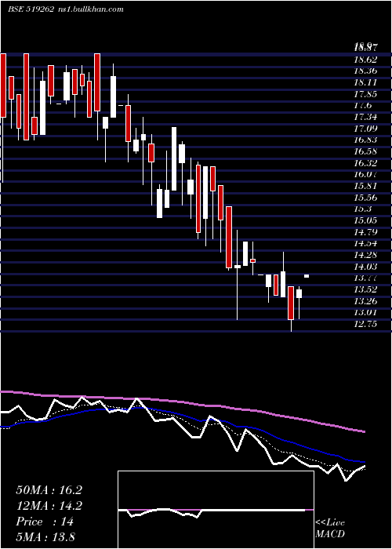This screenshot has width=392, height=549.
Task: Click the 15.56 price axis label
Action: (365, 198)
